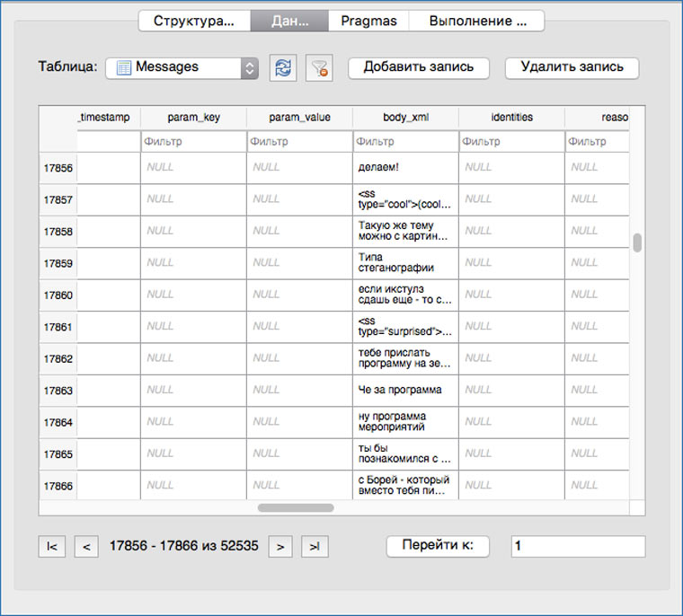Image resolution: width=683 pixels, height=616 pixels.
Task: Switch to the Структура tab
Action: pos(194,21)
